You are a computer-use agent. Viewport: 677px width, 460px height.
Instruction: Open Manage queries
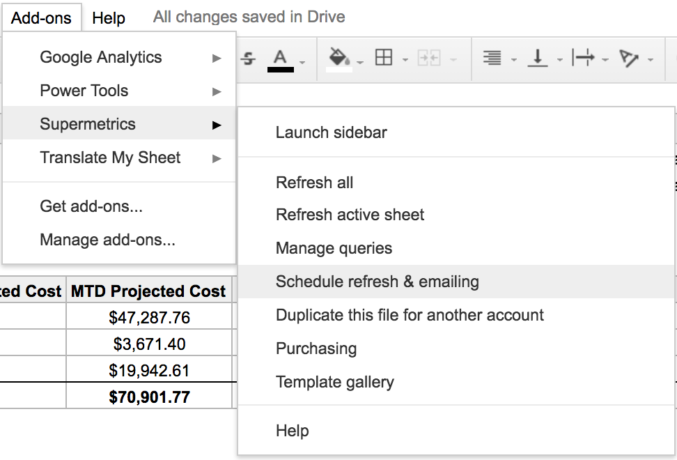tap(334, 248)
